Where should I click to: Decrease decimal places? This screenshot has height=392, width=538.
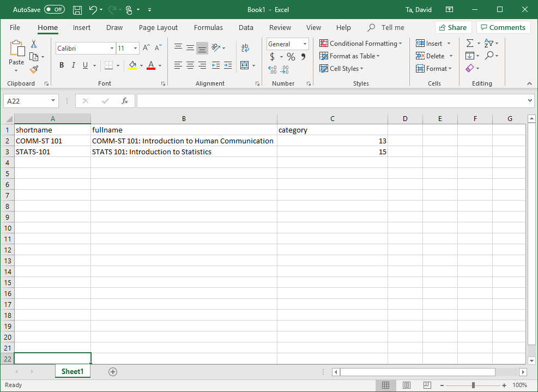point(285,70)
